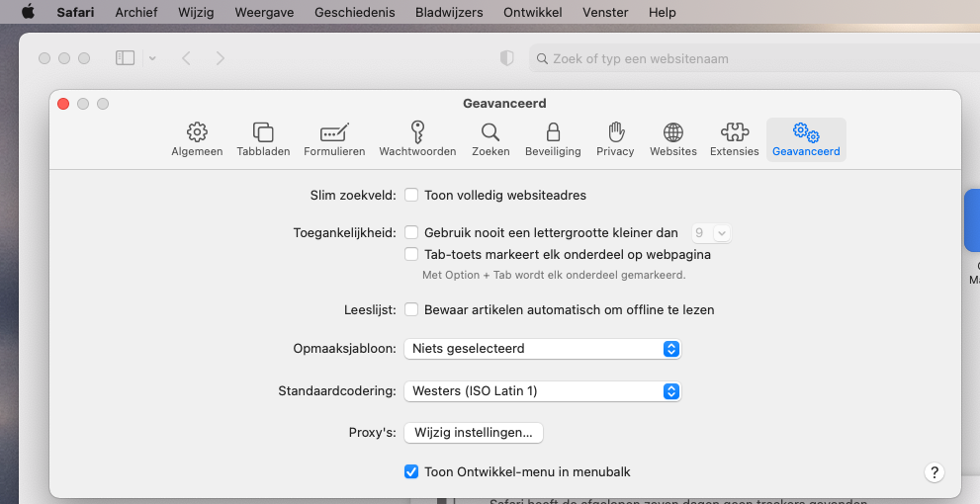Open the Archief menu
This screenshot has width=980, height=504.
[136, 12]
